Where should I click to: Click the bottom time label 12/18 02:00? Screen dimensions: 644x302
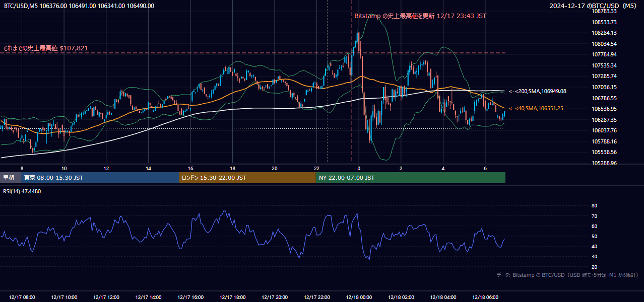[401, 297]
